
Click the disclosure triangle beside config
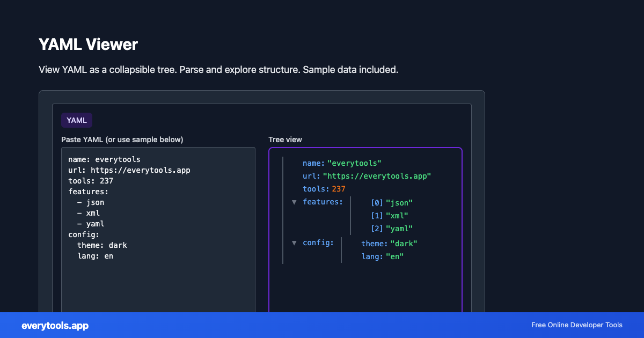click(294, 243)
